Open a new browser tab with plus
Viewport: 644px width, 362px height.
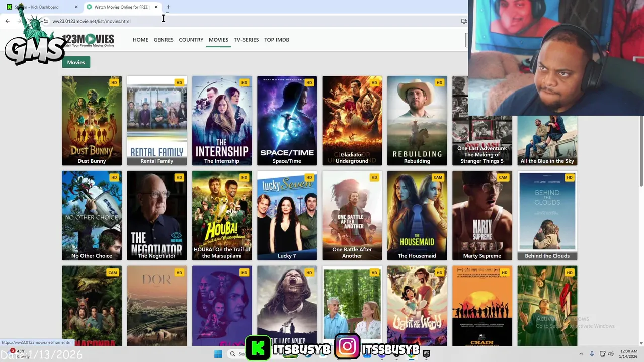168,7
